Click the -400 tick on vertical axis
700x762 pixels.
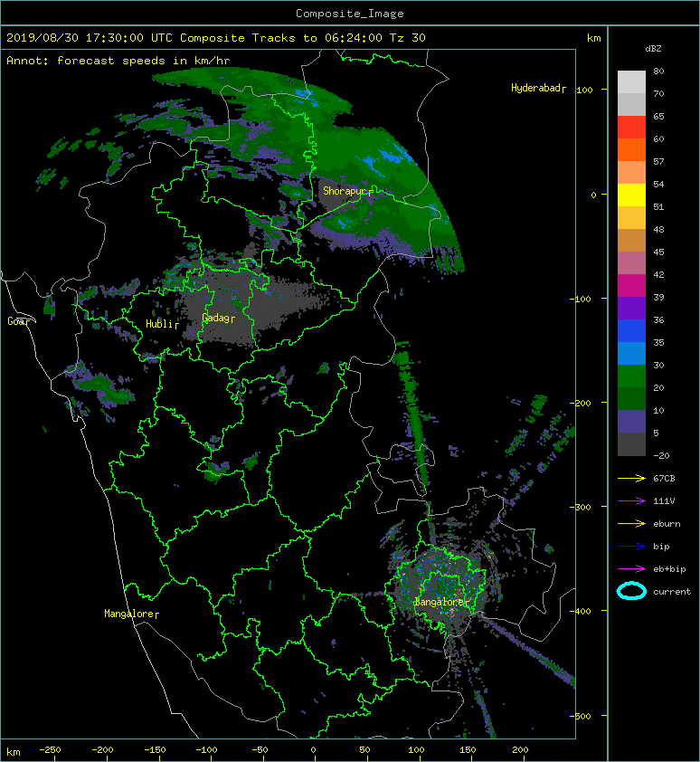tap(581, 612)
